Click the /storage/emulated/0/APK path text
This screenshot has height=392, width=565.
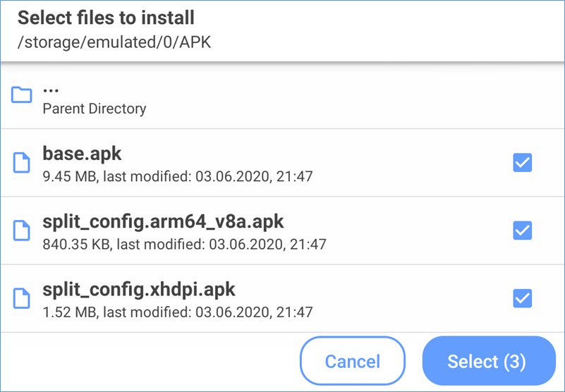114,42
